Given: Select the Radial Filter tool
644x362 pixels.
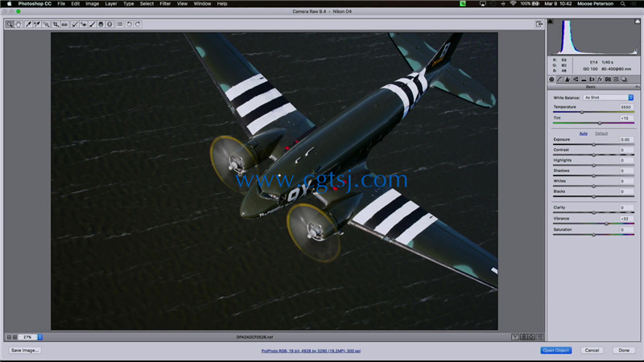Looking at the screenshot, I should pos(109,24).
